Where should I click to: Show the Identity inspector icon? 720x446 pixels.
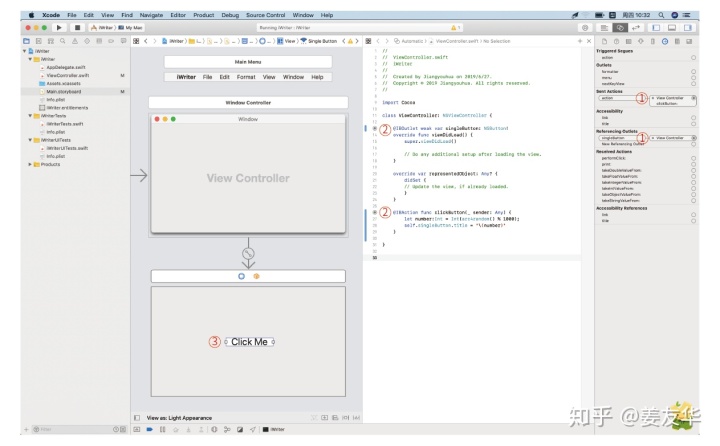click(629, 41)
